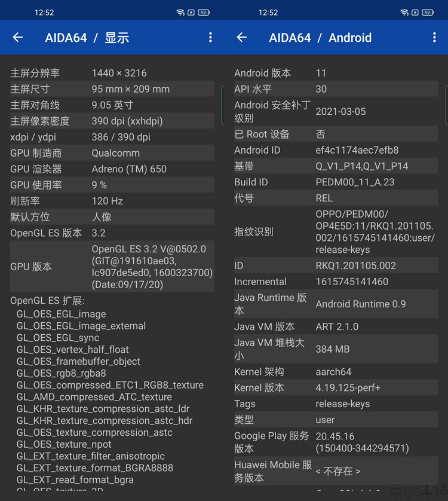The width and height of the screenshot is (448, 501).
Task: Select the 指纹识别 row
Action: 336,231
